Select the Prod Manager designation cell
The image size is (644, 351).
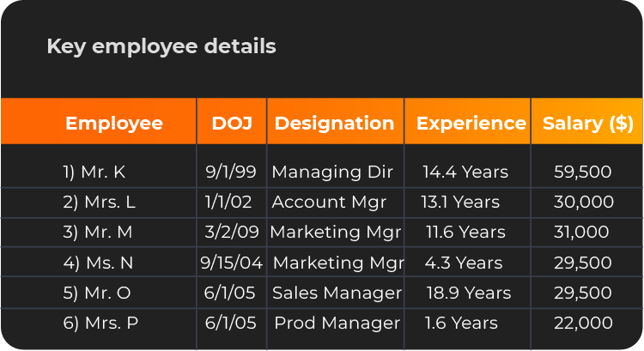[337, 324]
